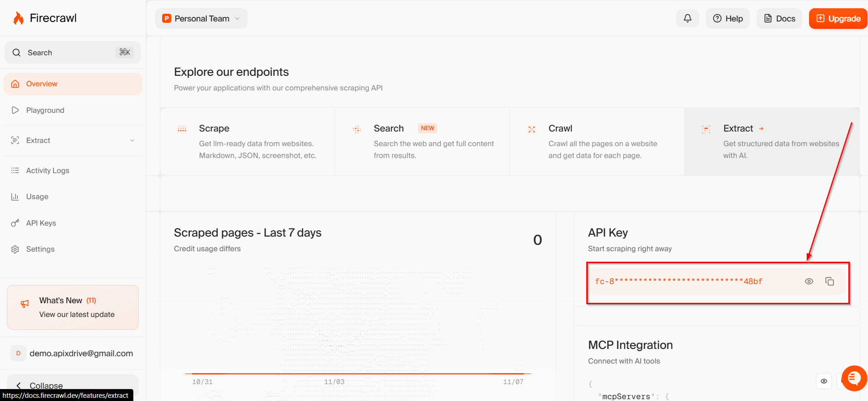Screen dimensions: 868x401
Task: Click the ⌘K shortcut badge
Action: point(125,53)
